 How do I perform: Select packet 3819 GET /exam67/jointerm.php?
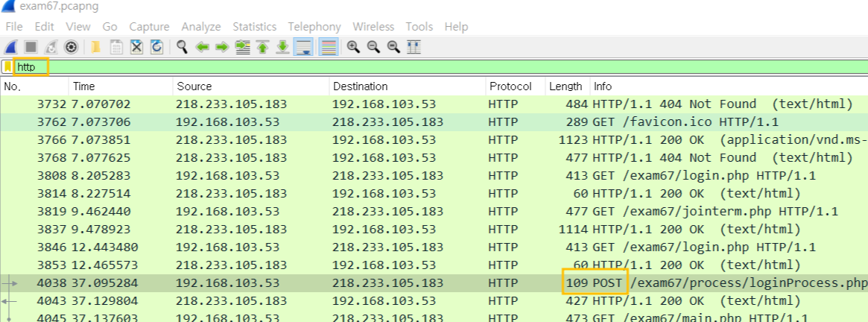pos(434,211)
